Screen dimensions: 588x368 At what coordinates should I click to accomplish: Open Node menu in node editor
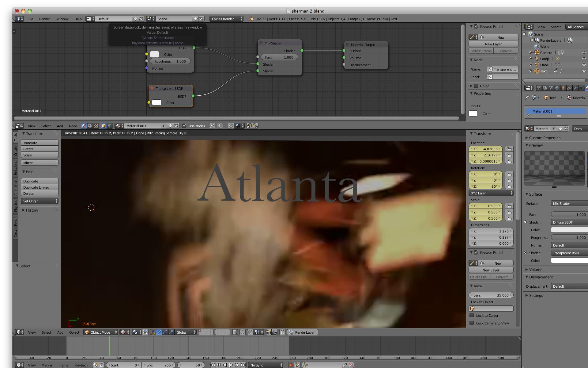73,126
